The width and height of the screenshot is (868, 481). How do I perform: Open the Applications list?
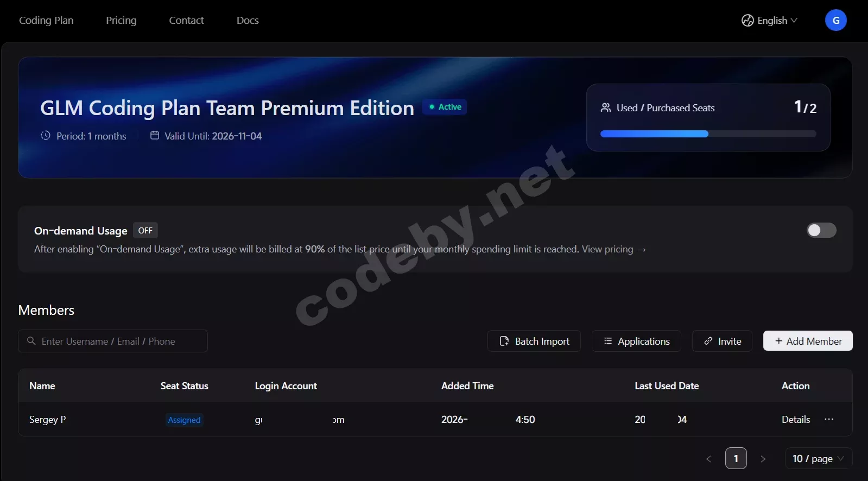point(636,341)
